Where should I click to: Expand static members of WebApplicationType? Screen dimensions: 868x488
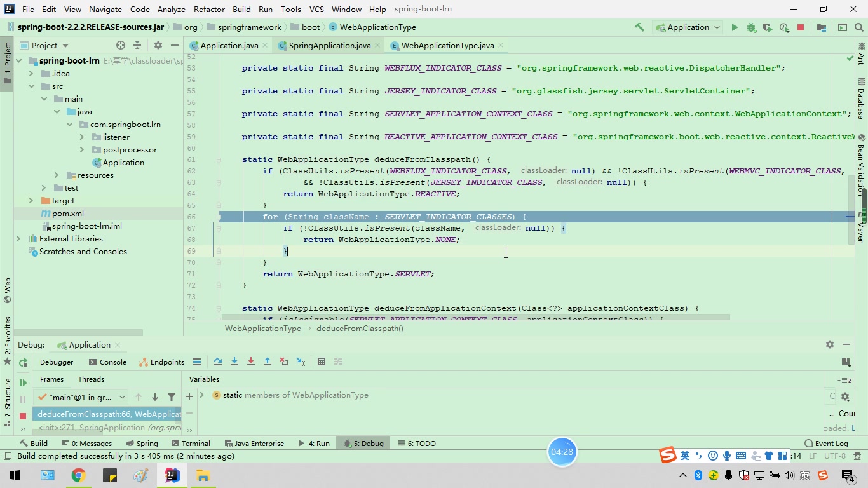click(x=201, y=395)
